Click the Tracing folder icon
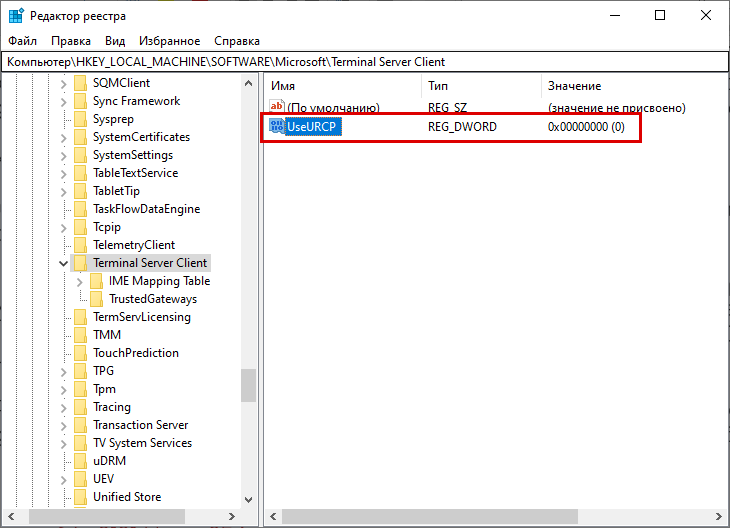This screenshot has width=730, height=528. point(81,407)
